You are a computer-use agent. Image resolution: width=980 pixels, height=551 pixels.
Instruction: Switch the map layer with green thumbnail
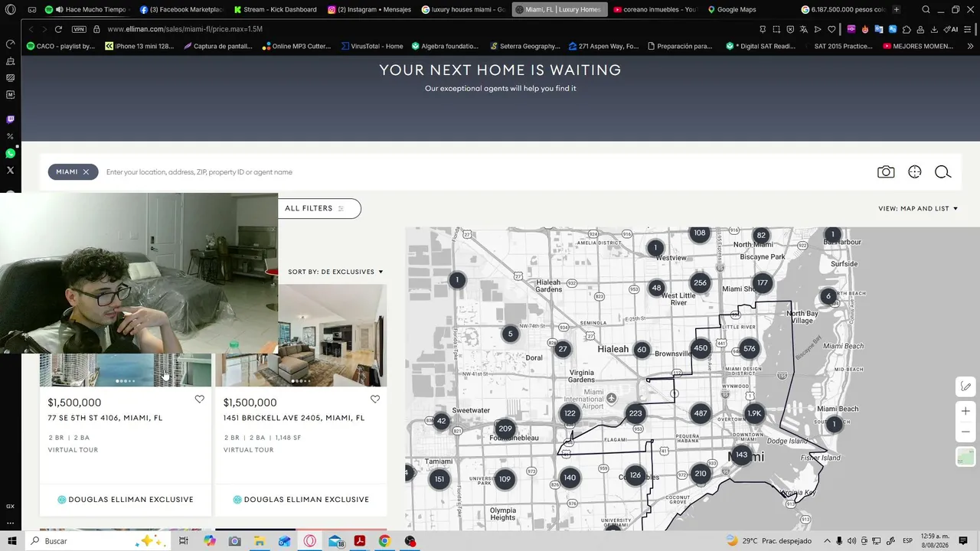pos(965,457)
